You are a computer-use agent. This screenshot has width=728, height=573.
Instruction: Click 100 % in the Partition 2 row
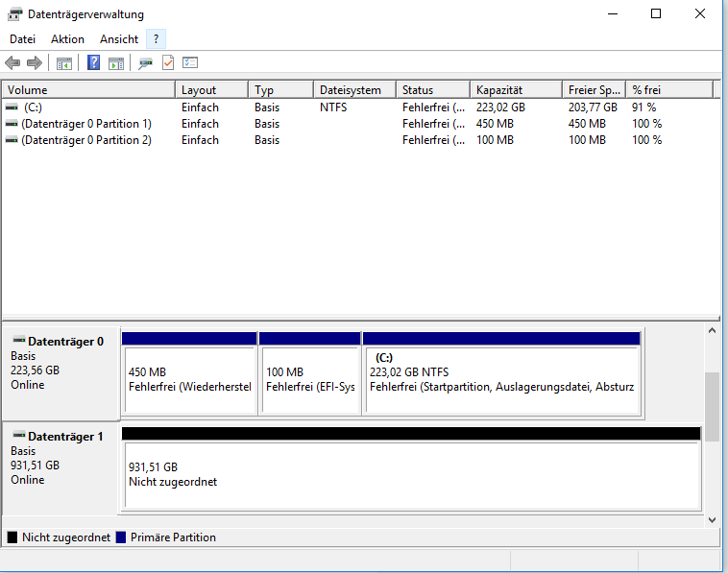click(x=646, y=140)
